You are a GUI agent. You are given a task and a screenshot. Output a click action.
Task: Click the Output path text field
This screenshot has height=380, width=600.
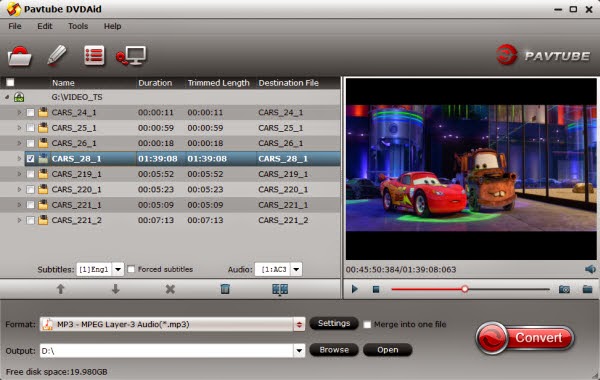click(x=167, y=350)
